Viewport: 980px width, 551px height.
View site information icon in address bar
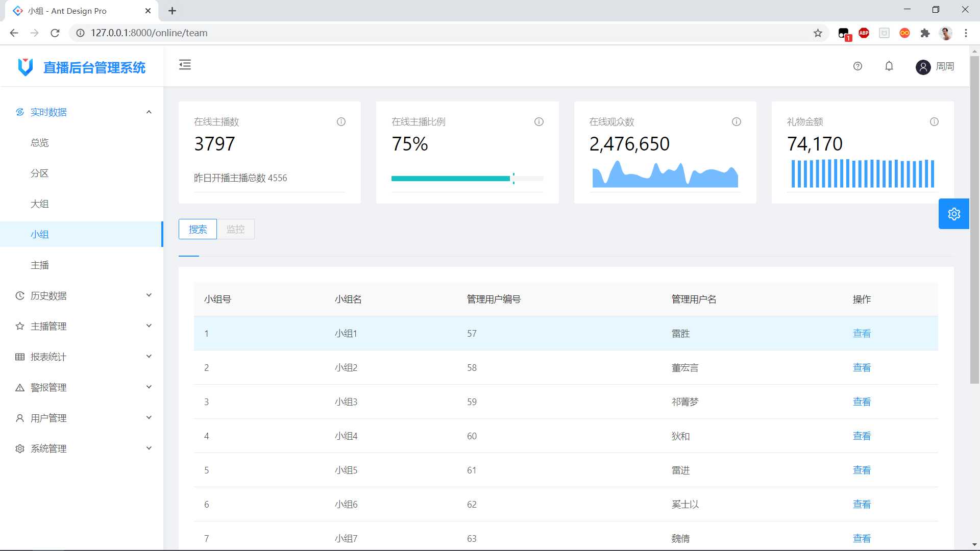[x=80, y=33]
